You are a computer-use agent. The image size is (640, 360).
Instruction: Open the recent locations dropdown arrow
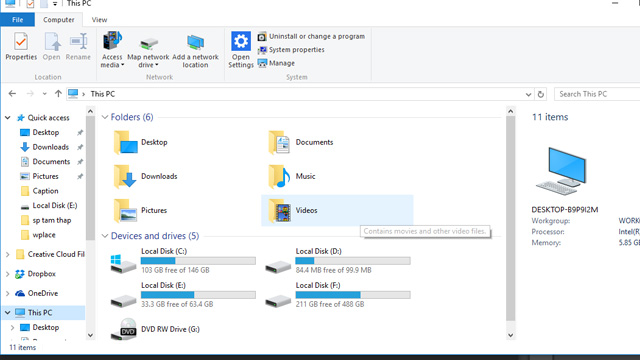44,94
